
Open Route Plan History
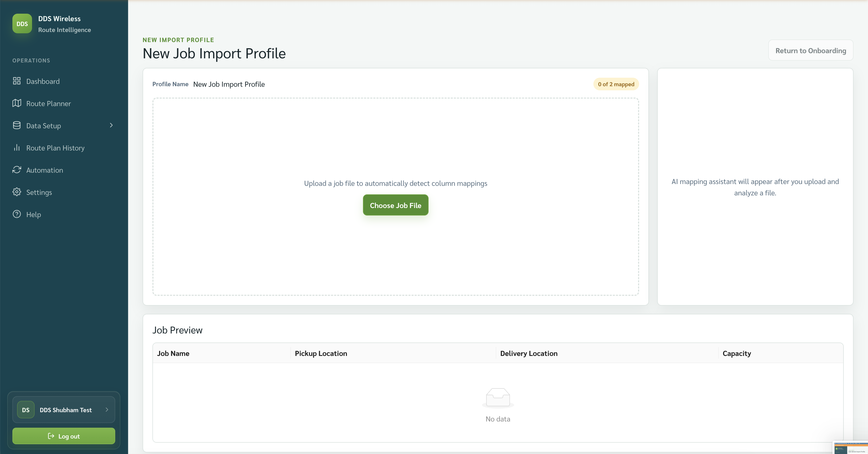pos(64,148)
